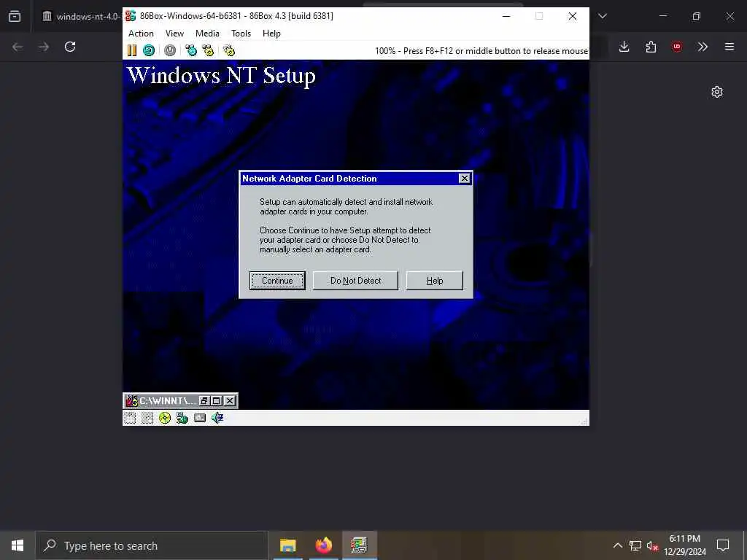Click the sound speaker status bar icon
This screenshot has width=747, height=560.
(217, 418)
